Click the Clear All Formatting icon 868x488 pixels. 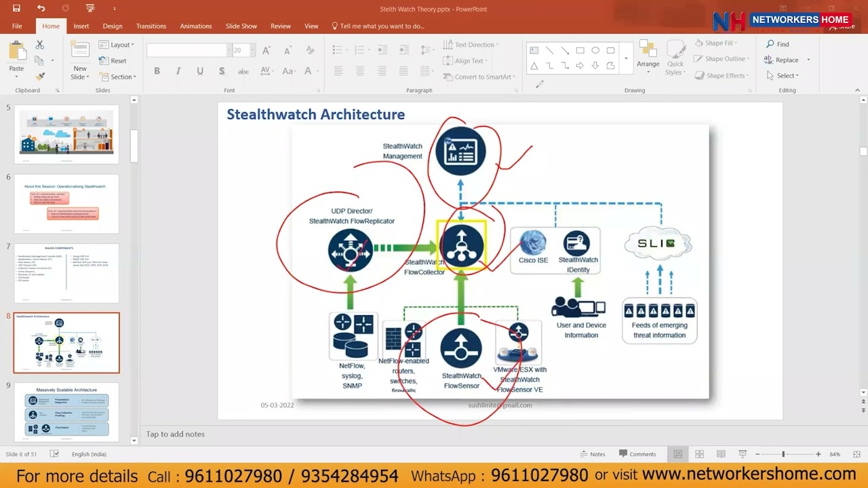point(310,50)
